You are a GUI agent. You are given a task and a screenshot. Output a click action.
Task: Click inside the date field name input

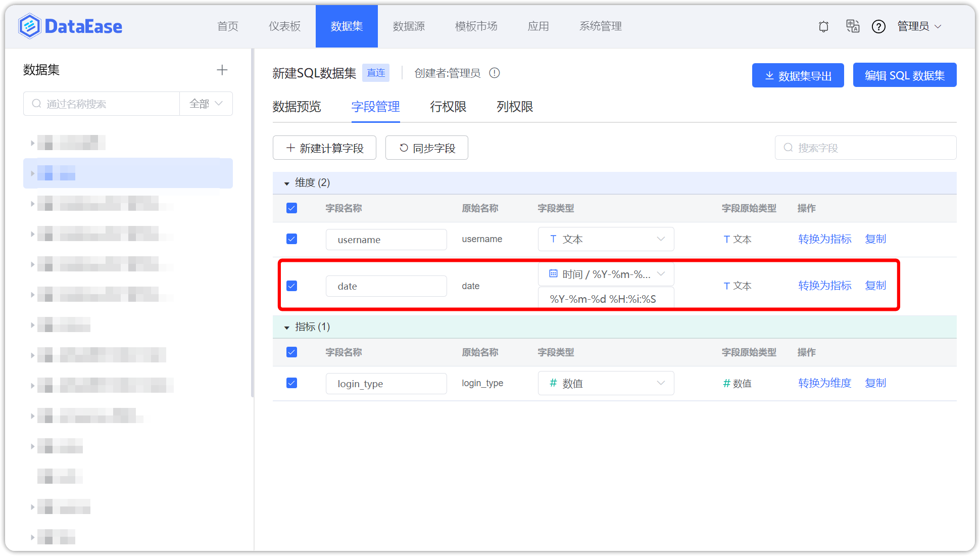point(386,286)
